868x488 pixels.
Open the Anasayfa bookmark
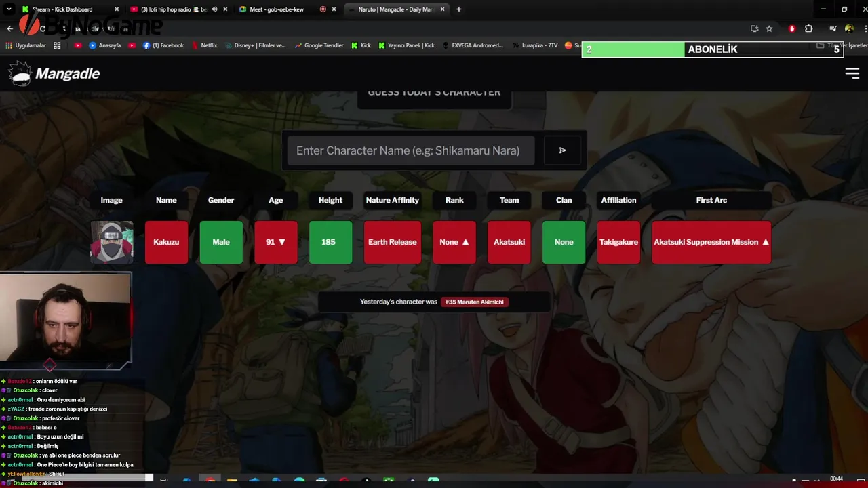104,45
